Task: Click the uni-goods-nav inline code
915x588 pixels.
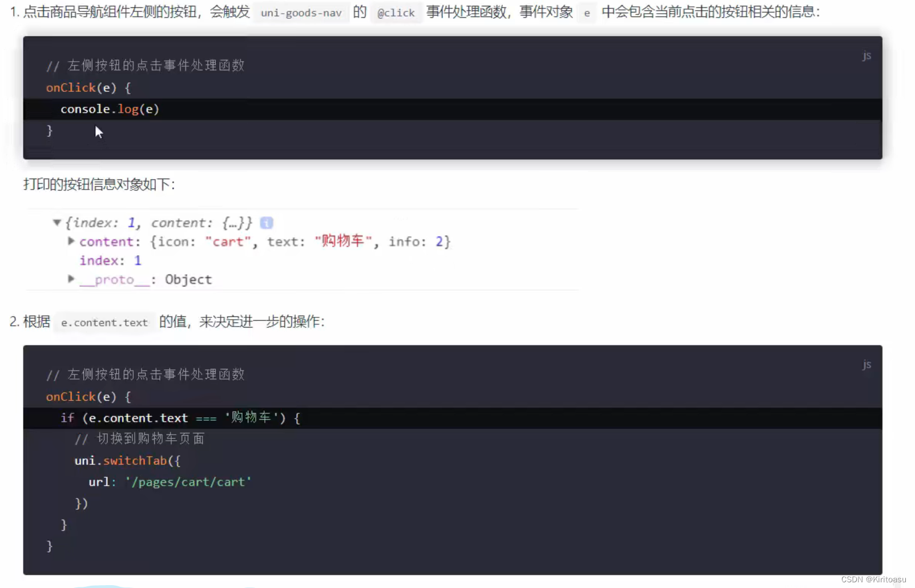Action: (x=301, y=13)
